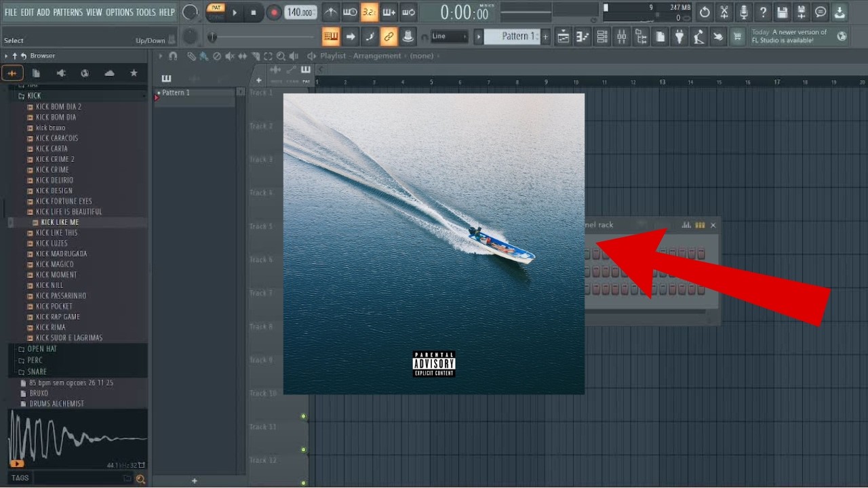Open the OPTIONS menu
868x488 pixels.
pyautogui.click(x=119, y=12)
